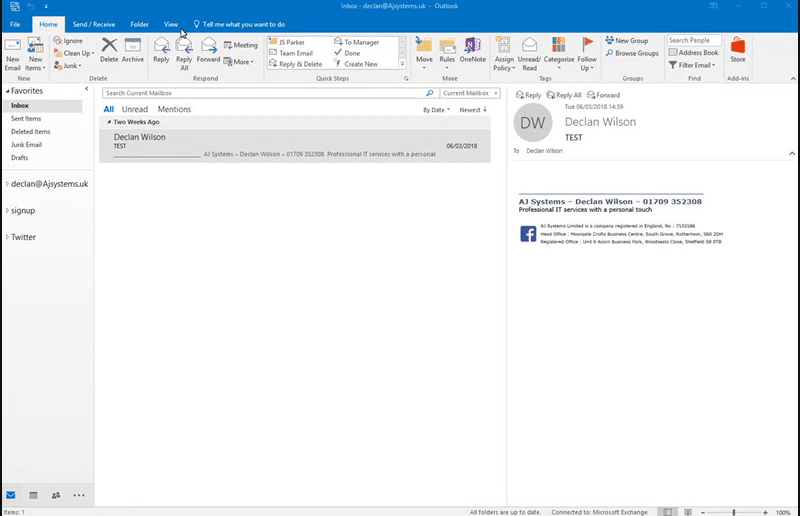Send message to OneNote
The image size is (800, 516).
[472, 50]
